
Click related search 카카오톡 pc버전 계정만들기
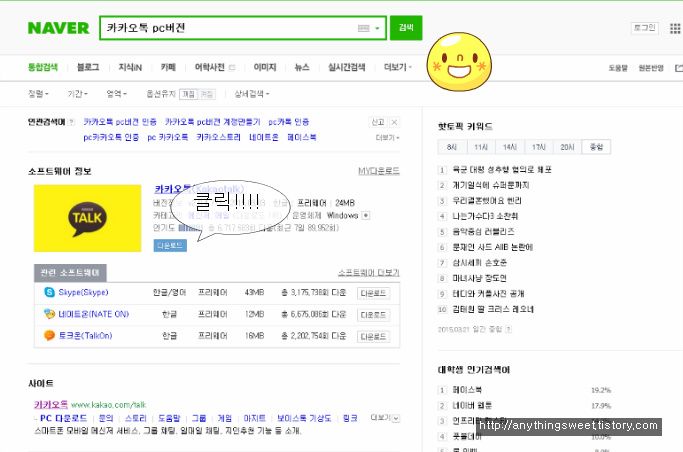213,122
